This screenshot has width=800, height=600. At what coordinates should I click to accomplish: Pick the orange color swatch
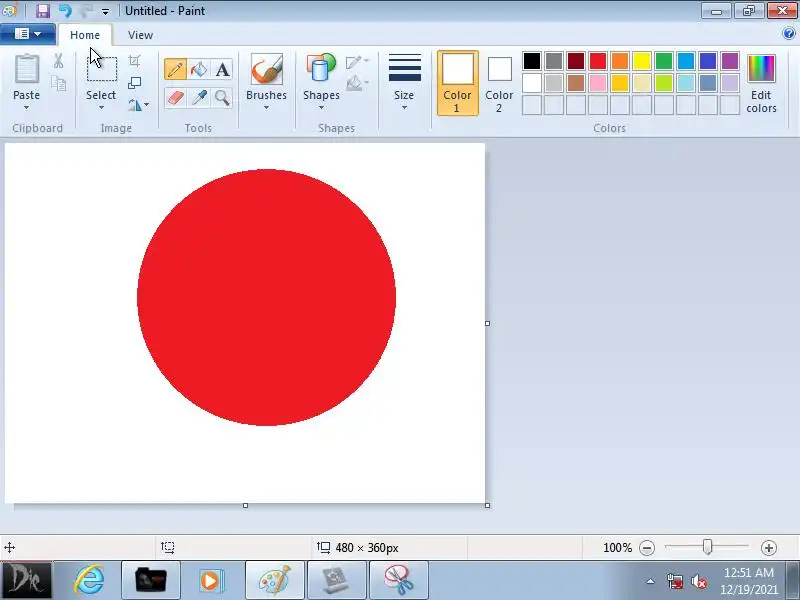tap(620, 61)
